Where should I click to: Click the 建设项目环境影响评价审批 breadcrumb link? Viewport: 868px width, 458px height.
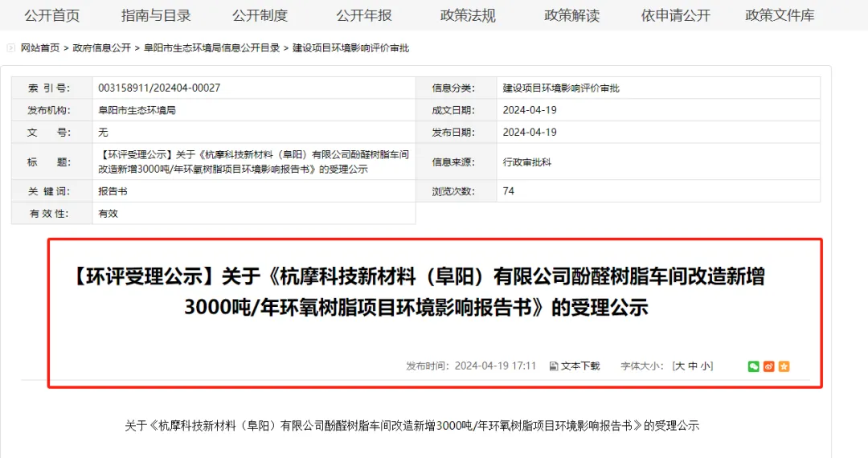pos(350,48)
